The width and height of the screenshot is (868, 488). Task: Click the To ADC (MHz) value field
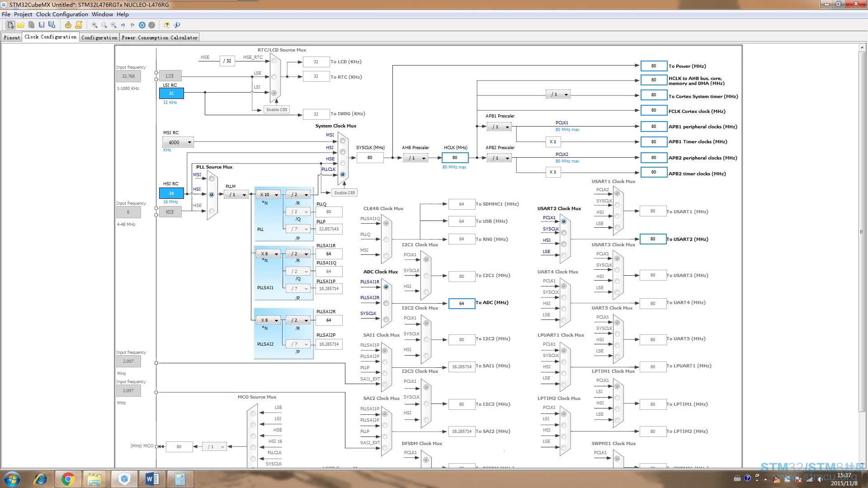(462, 304)
